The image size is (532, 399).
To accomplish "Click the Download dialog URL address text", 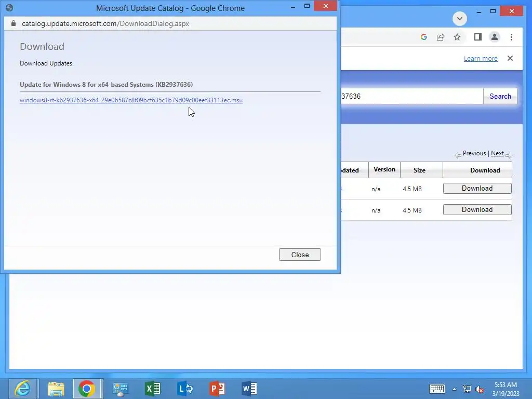I will [x=105, y=23].
